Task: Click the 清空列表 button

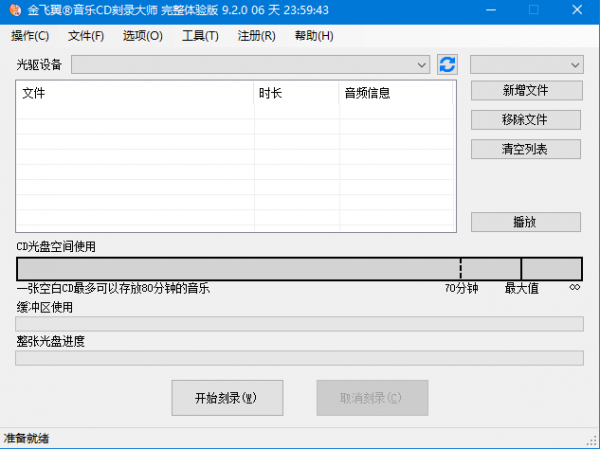Action: (526, 149)
